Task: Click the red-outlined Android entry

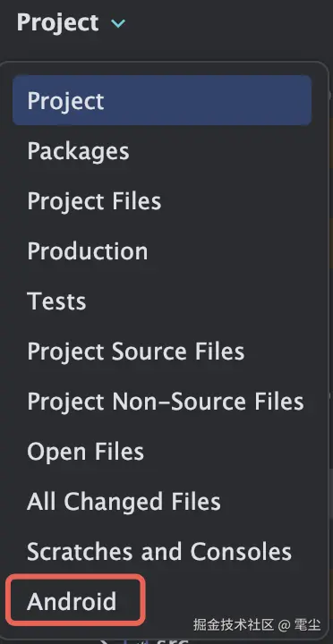Action: coord(77,600)
